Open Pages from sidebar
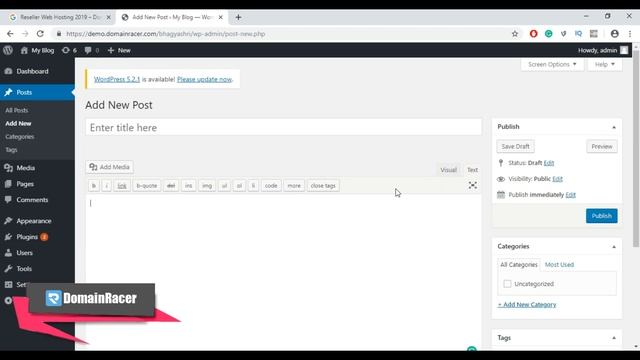The width and height of the screenshot is (640, 360). pos(25,184)
